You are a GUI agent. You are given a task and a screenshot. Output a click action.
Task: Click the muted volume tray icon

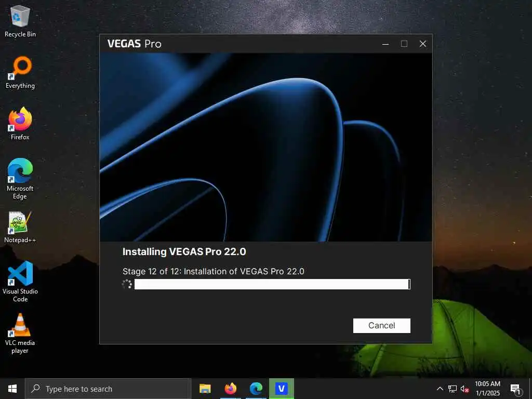pyautogui.click(x=464, y=389)
